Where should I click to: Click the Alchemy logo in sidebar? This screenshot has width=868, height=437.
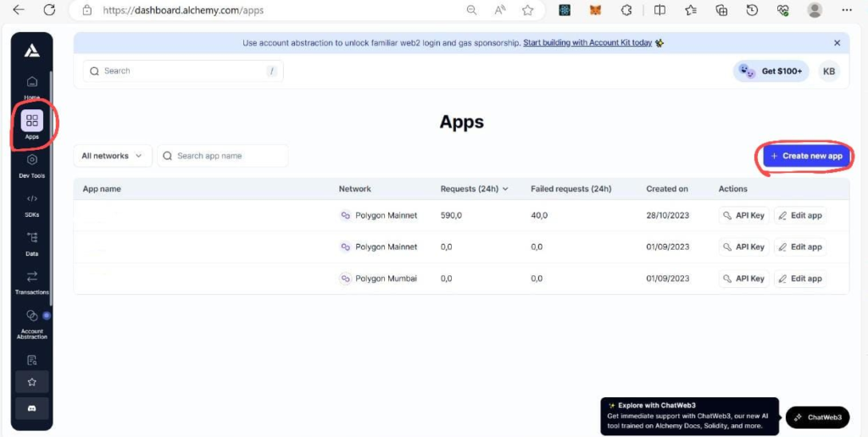click(31, 51)
